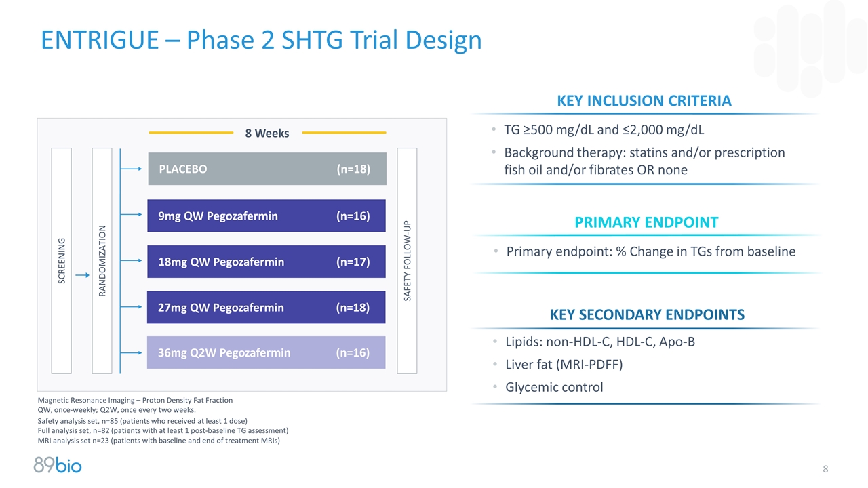Click the slide title ENTRIGUE Phase 2 SHTG Trial Design
Screen dimensions: 868x488
pos(261,40)
